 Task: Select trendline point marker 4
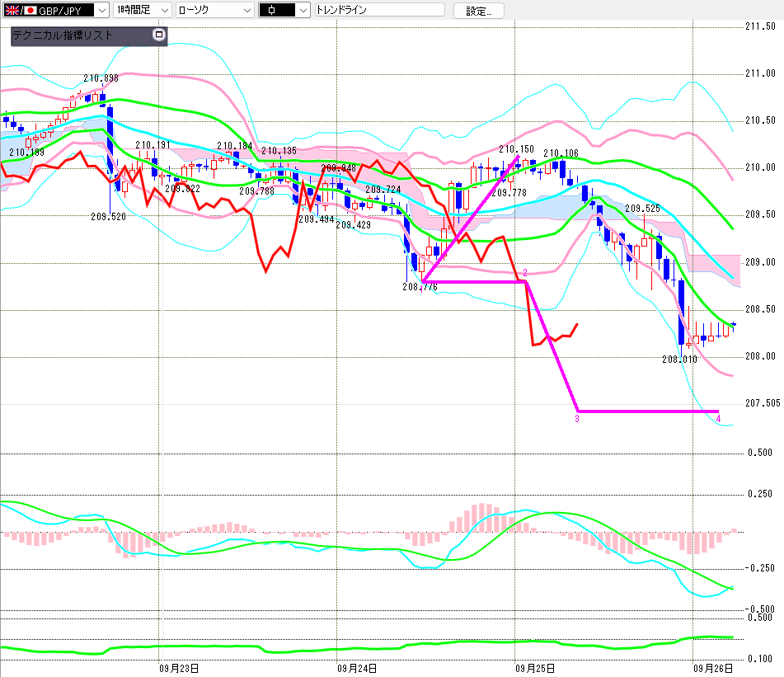click(x=718, y=419)
